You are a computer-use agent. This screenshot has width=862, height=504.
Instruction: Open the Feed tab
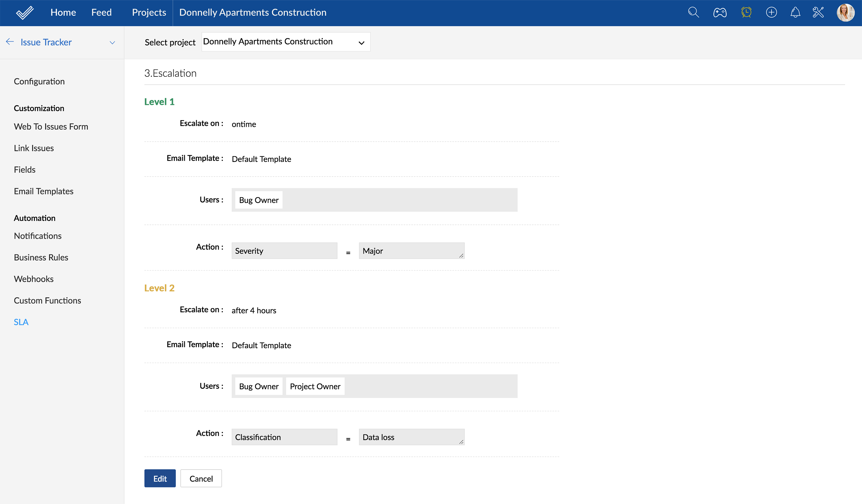click(102, 12)
